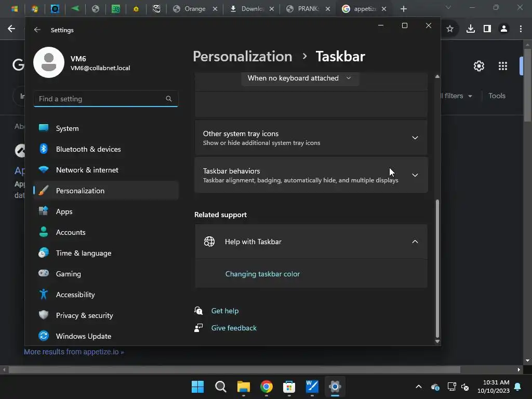Click into the Find a setting box

[x=106, y=99]
